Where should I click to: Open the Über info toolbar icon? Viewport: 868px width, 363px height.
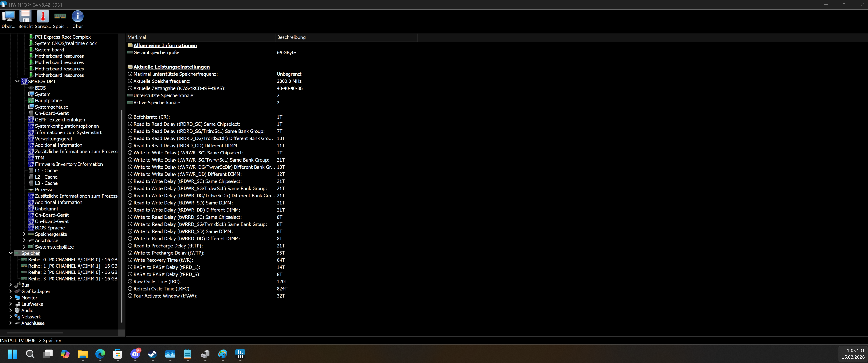78,19
